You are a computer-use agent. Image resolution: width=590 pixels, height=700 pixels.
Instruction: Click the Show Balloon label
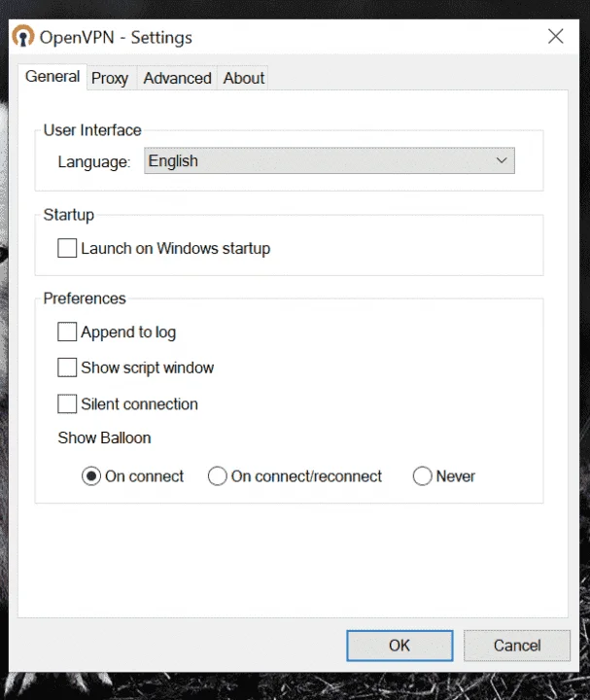pyautogui.click(x=104, y=437)
